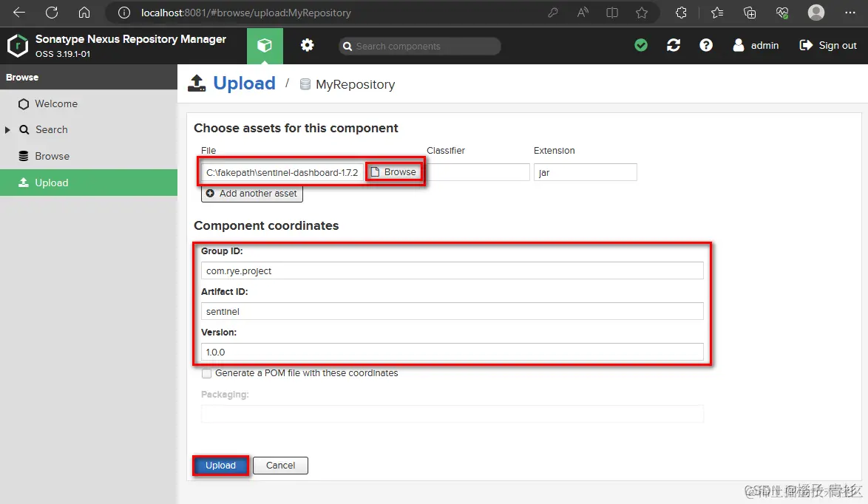Activate read aloud icon
Viewport: 868px width, 504px height.
point(583,12)
